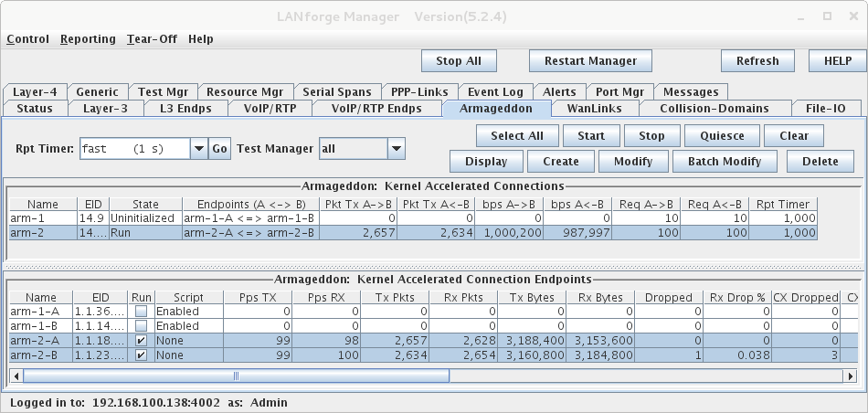Sort endpoints by Pps TX header
The width and height of the screenshot is (868, 413).
tap(258, 298)
